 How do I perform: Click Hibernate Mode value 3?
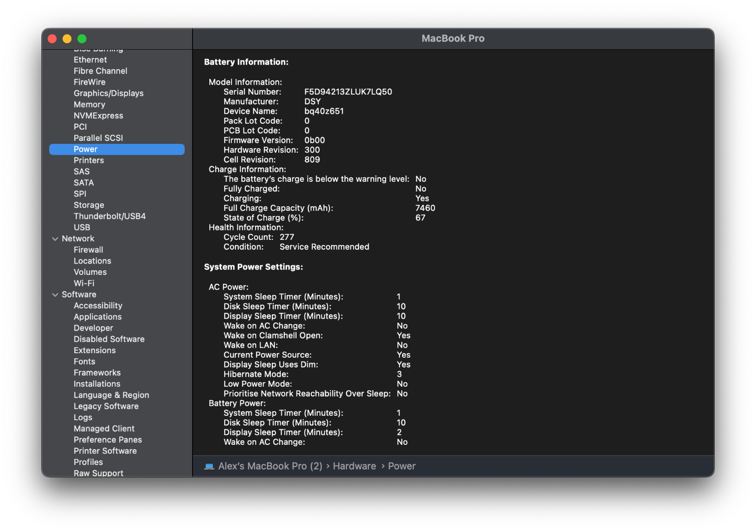pos(399,374)
